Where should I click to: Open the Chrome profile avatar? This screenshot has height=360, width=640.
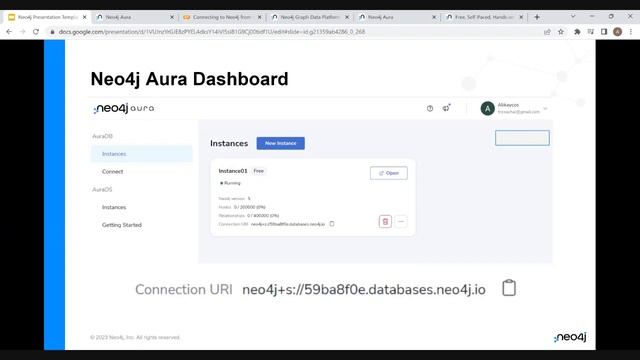[618, 31]
